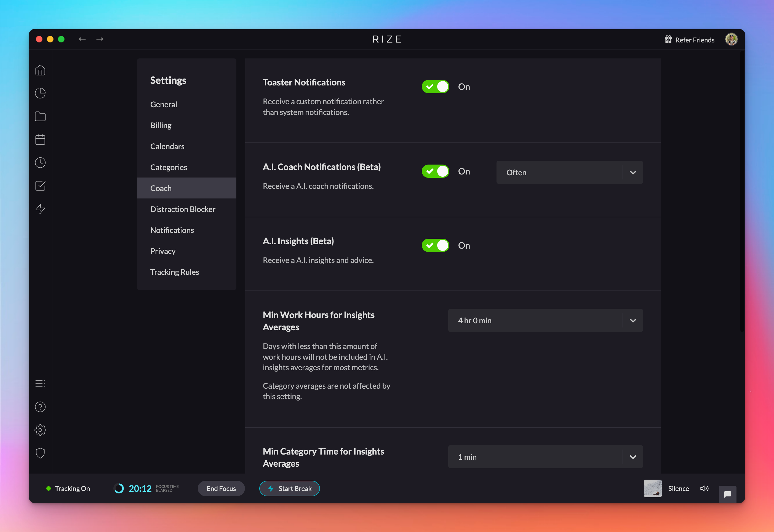Open the pie chart reports icon
This screenshot has height=532, width=774.
pyautogui.click(x=40, y=93)
